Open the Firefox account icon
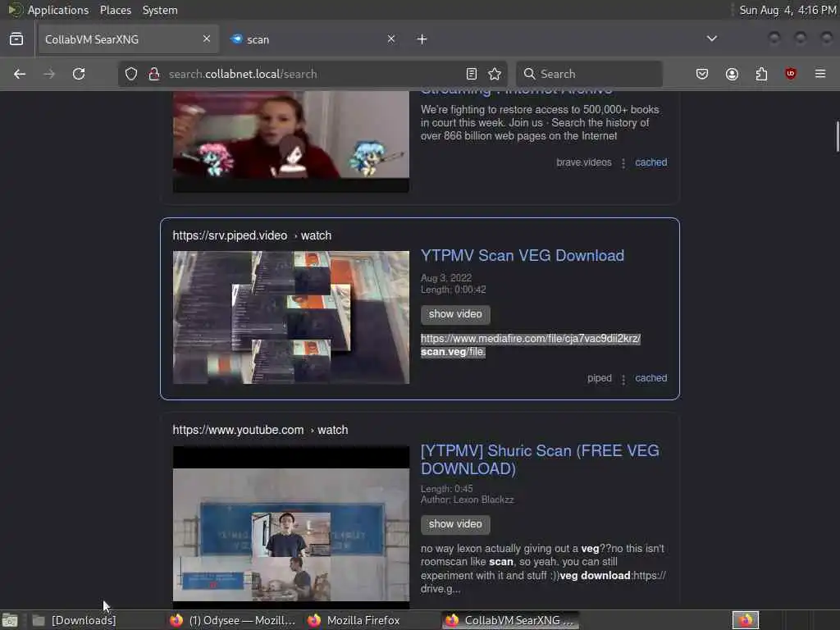Image resolution: width=840 pixels, height=630 pixels. click(x=732, y=74)
